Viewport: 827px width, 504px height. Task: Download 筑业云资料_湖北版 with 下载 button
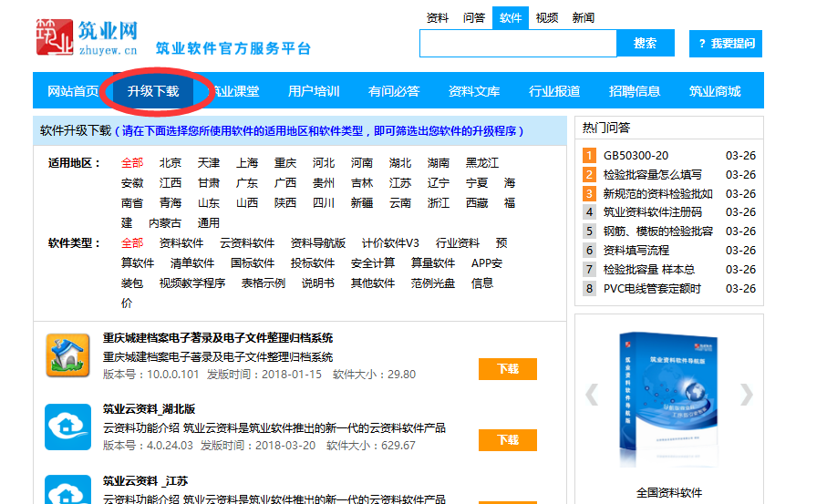click(507, 440)
